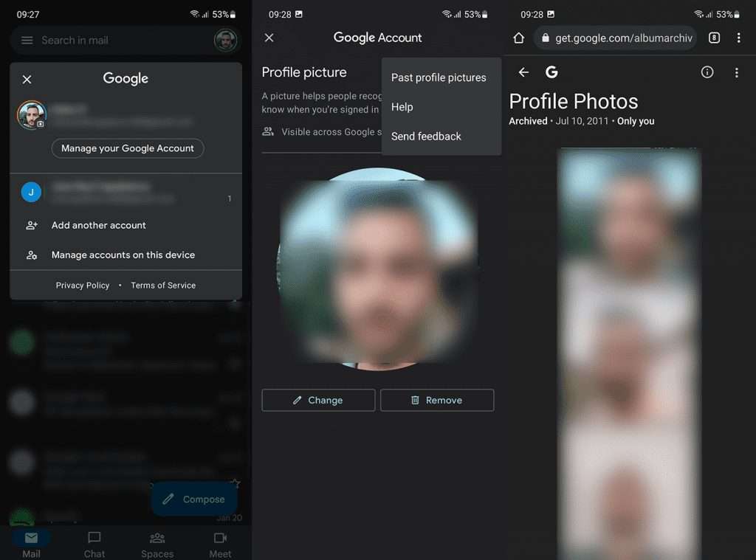
Task: Open the browser tab switcher showing 8
Action: pyautogui.click(x=714, y=38)
